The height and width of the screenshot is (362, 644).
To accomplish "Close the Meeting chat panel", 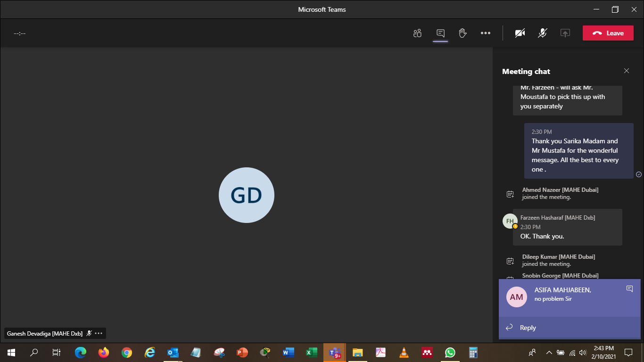I will click(627, 71).
